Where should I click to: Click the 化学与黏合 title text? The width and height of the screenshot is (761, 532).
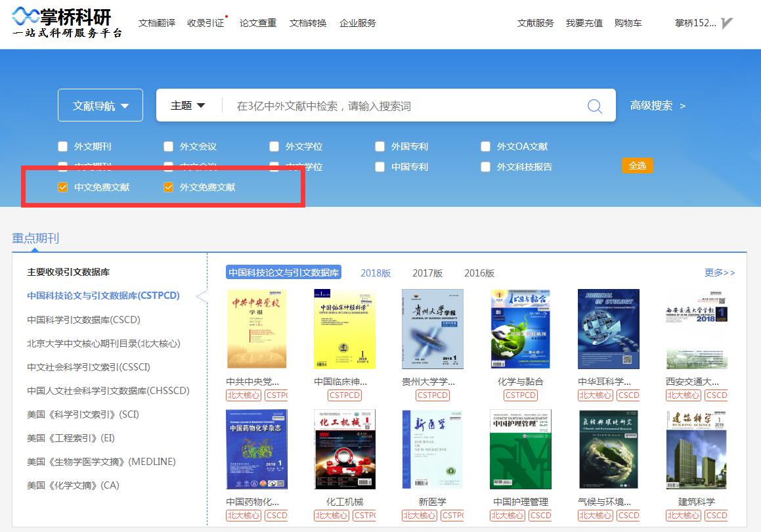tap(520, 382)
